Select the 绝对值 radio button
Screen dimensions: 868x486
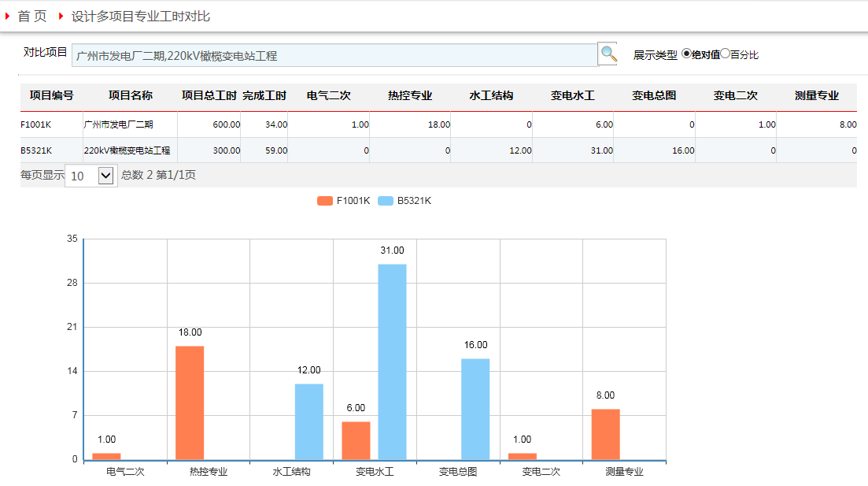point(686,54)
